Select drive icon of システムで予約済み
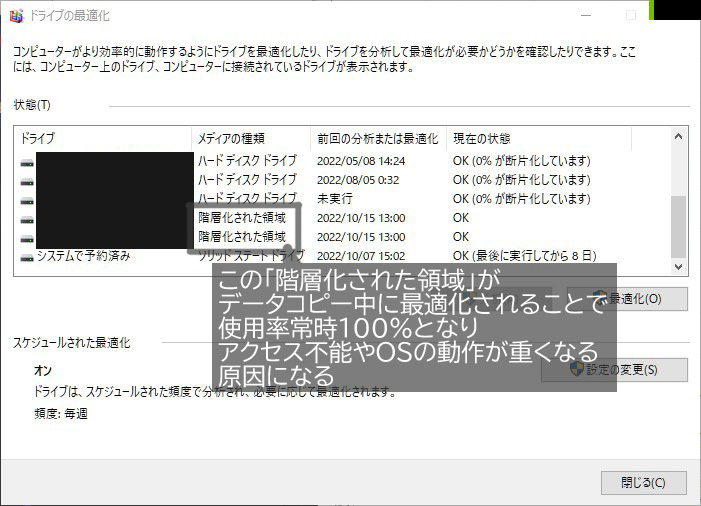The width and height of the screenshot is (701, 506). (27, 258)
